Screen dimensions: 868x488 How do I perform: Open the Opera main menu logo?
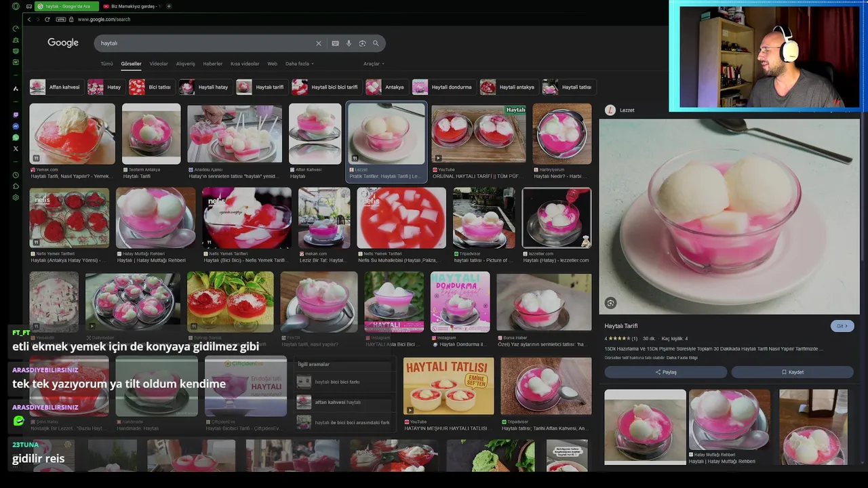(x=16, y=6)
